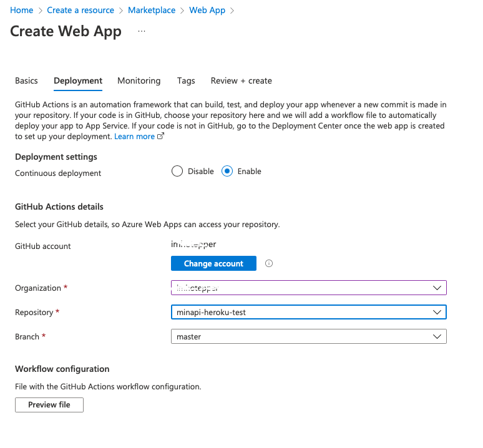Click the Continuous deployment label
The width and height of the screenshot is (483, 448).
click(x=58, y=173)
